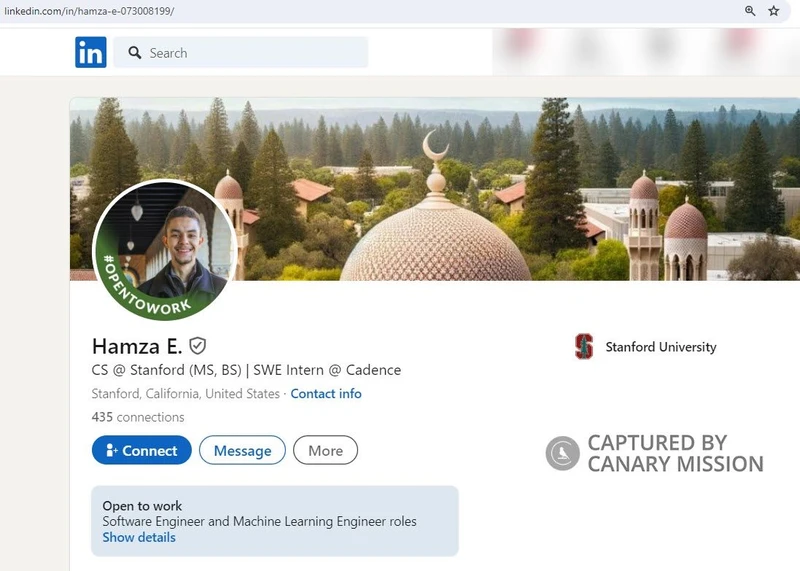This screenshot has height=571, width=800.
Task: Click the 435 connections text
Action: click(138, 417)
